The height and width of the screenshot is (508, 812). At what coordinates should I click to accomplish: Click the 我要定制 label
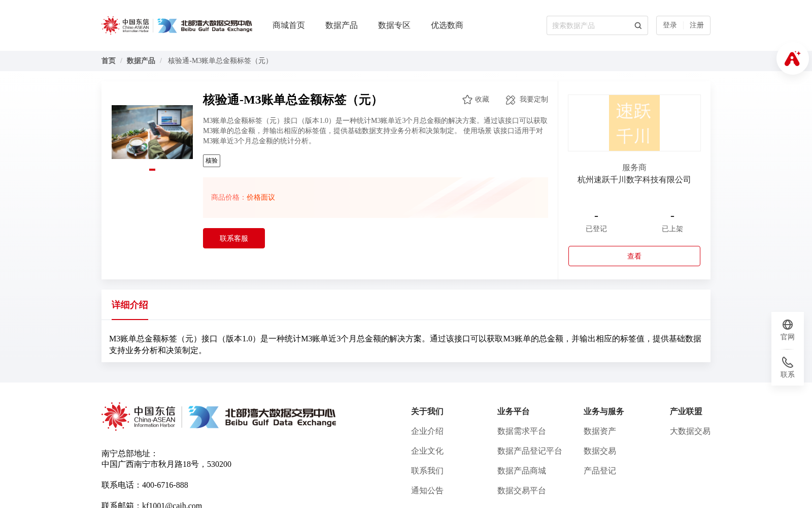(534, 100)
